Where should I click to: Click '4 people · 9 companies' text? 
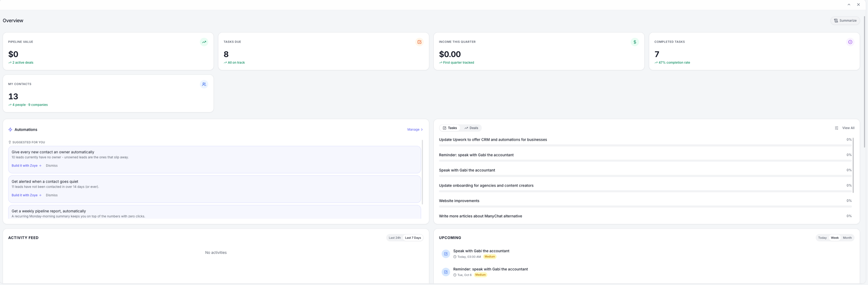click(x=30, y=105)
